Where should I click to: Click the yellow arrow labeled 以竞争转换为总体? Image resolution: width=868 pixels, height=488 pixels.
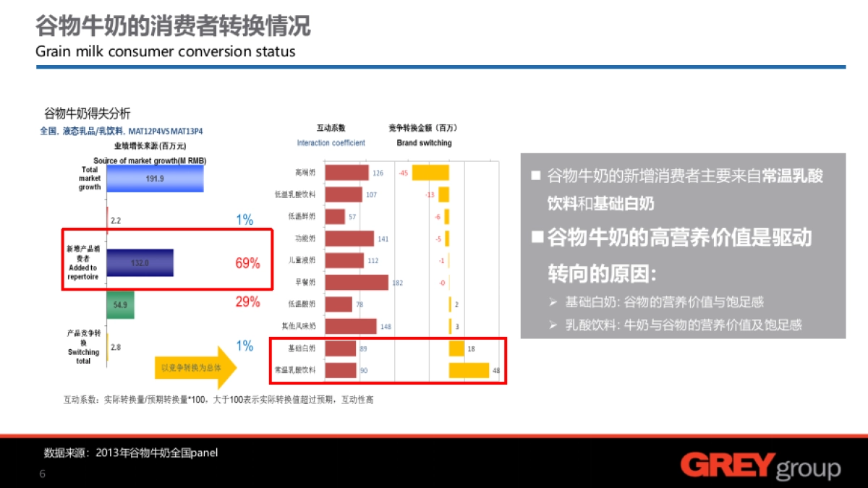pos(196,368)
